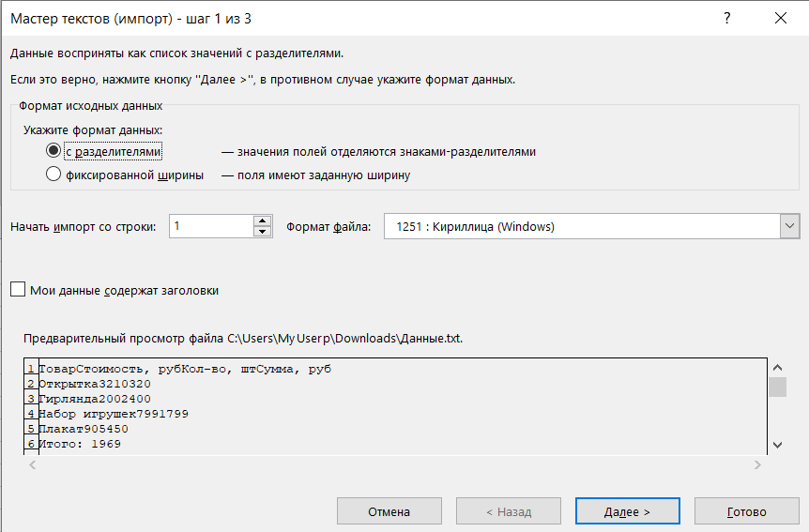Click the preview horizontal scroll left arrow

[33, 465]
